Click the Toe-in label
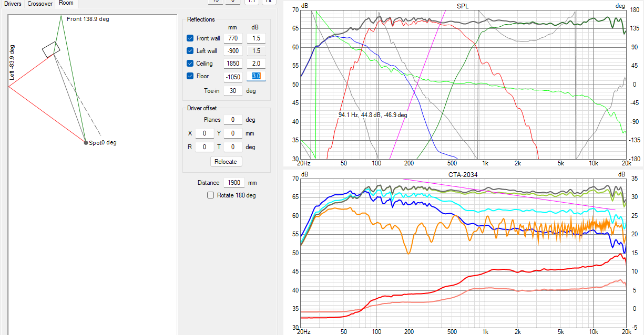 [212, 91]
